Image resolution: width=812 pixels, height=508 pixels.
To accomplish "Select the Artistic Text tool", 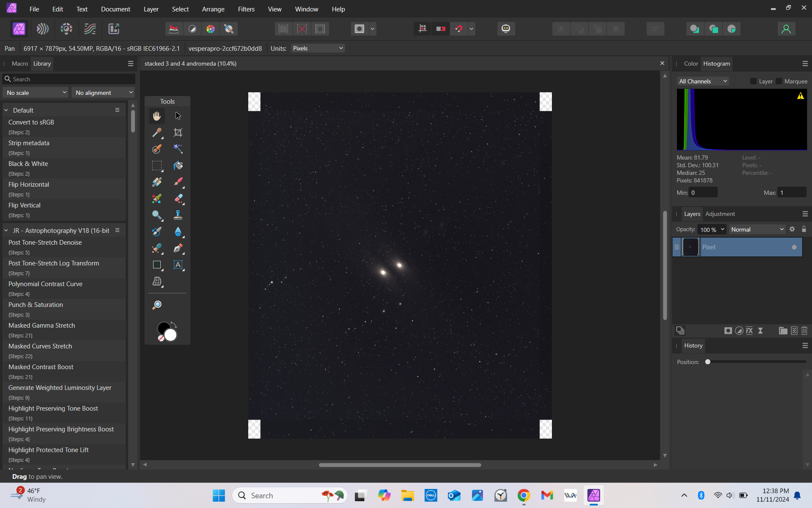I will [x=178, y=265].
